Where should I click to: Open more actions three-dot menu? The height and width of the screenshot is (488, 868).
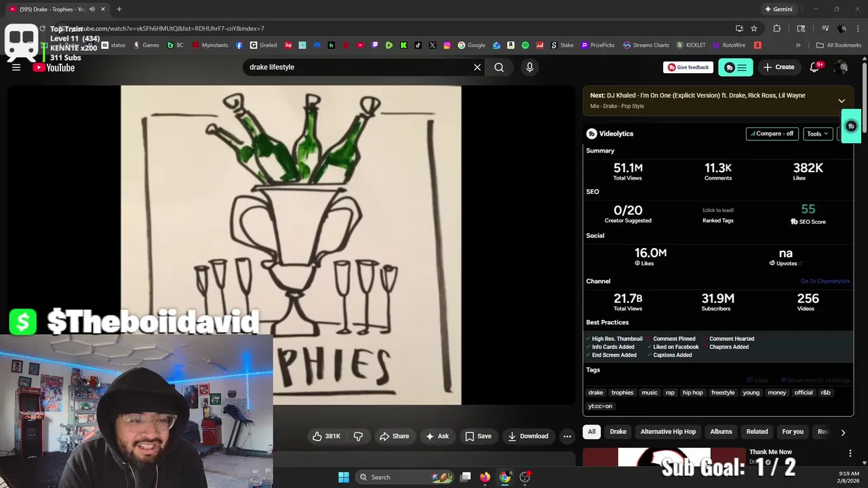point(568,436)
